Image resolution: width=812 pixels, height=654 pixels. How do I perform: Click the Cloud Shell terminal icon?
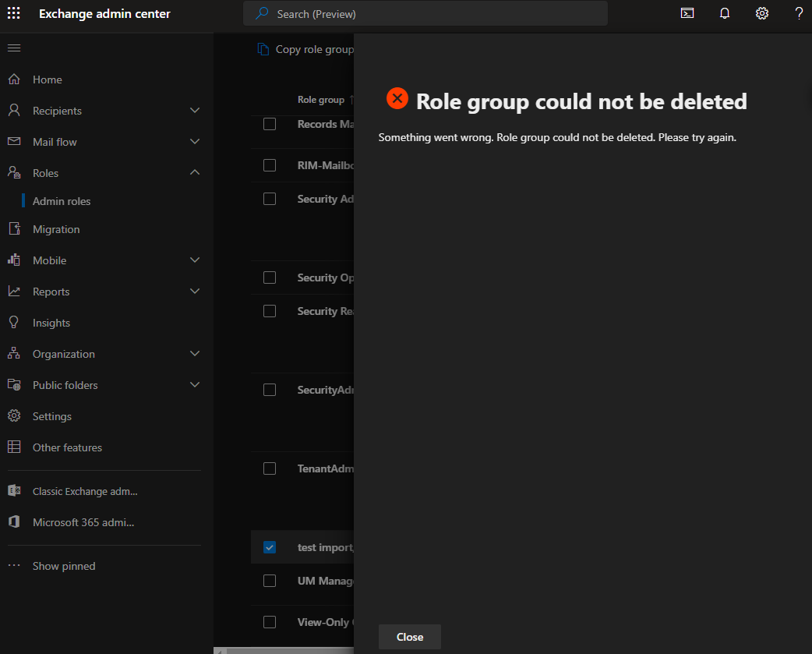[x=687, y=13]
